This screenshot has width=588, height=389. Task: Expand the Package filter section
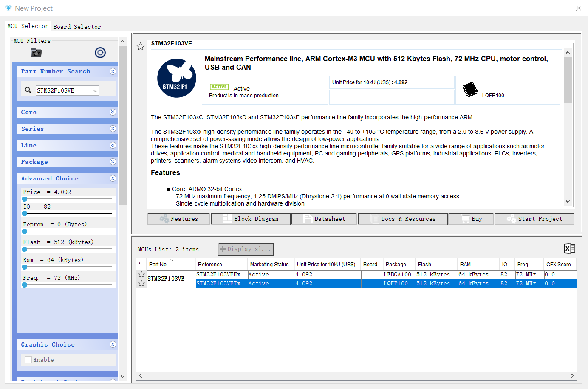click(113, 162)
